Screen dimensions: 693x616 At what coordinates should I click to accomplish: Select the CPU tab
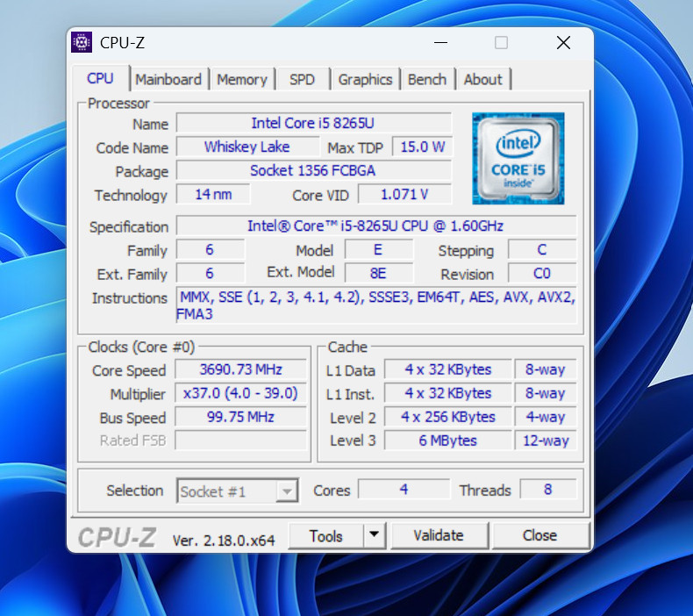tap(100, 79)
